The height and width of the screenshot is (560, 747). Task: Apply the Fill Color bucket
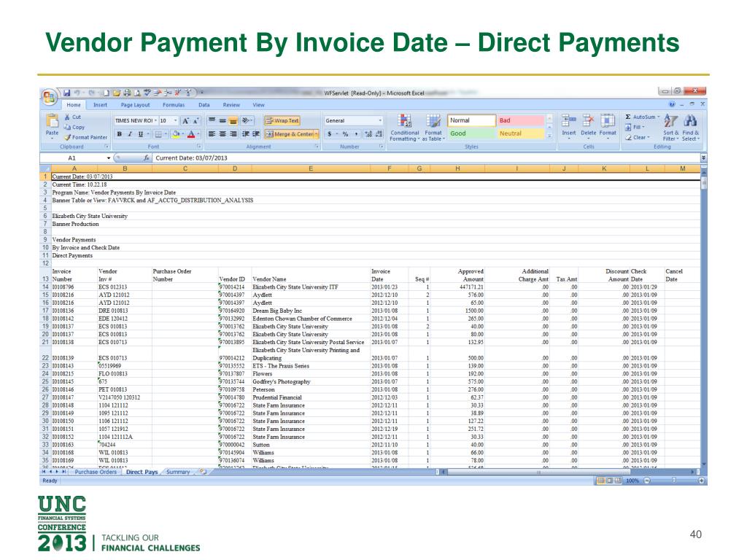(176, 134)
